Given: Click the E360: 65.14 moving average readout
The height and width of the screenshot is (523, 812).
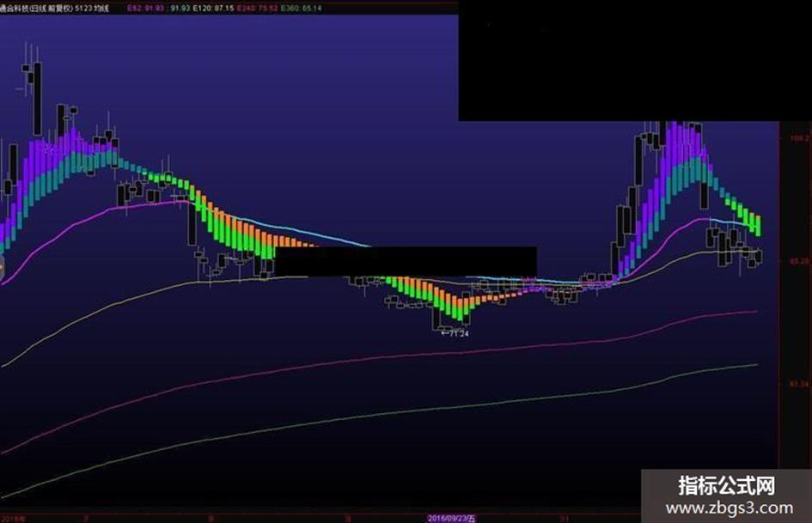Looking at the screenshot, I should coord(301,8).
